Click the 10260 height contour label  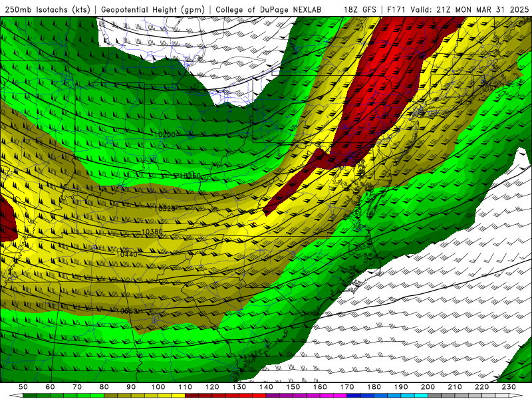190,176
